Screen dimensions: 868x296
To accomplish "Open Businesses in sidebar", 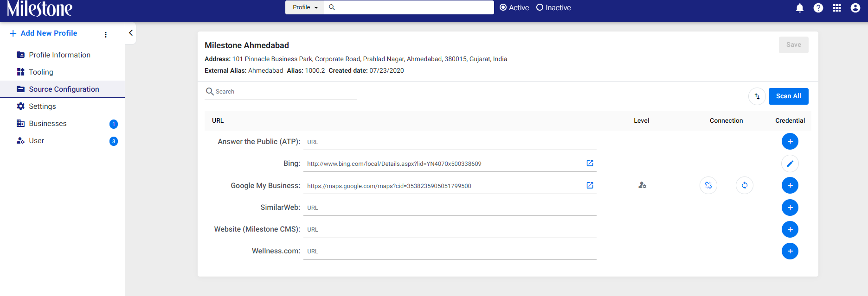I will click(62, 123).
